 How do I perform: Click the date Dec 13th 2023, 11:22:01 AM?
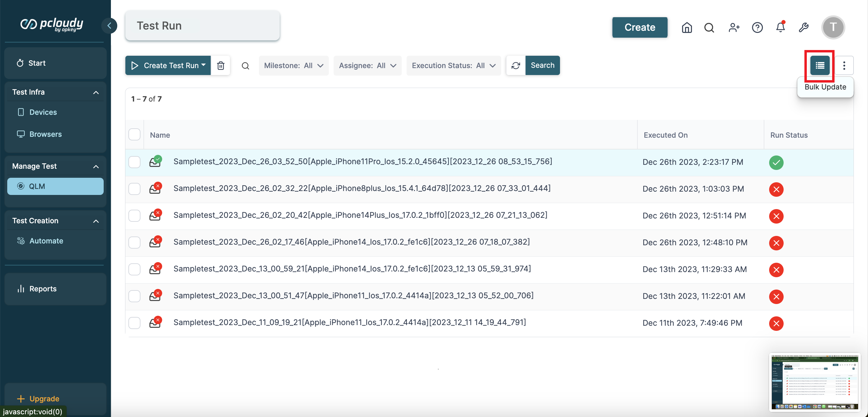[x=694, y=296]
